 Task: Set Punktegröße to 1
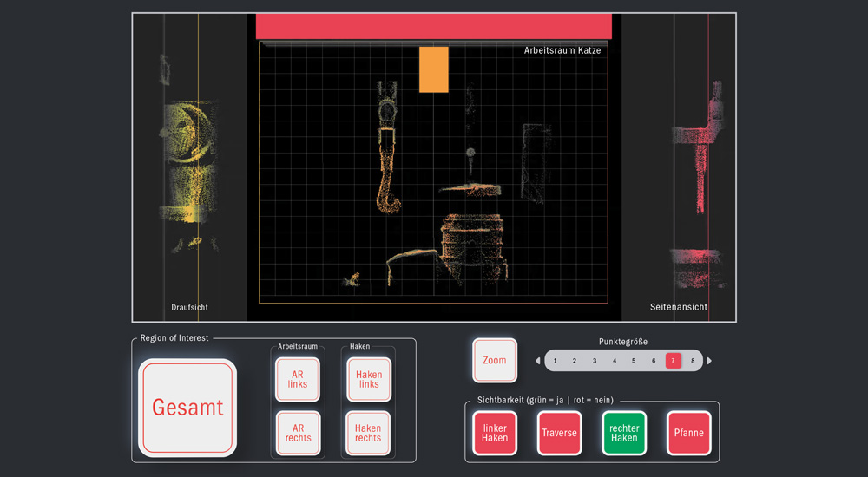(556, 361)
